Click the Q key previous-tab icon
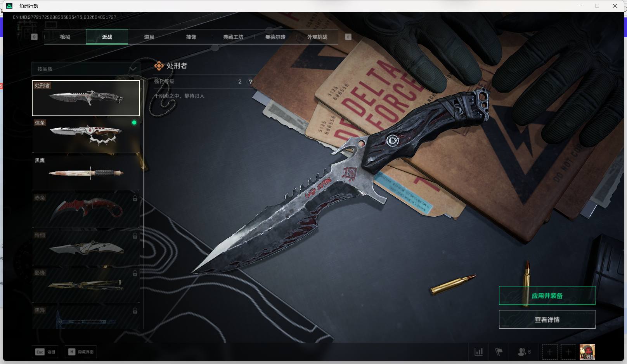This screenshot has height=364, width=627. [x=34, y=37]
